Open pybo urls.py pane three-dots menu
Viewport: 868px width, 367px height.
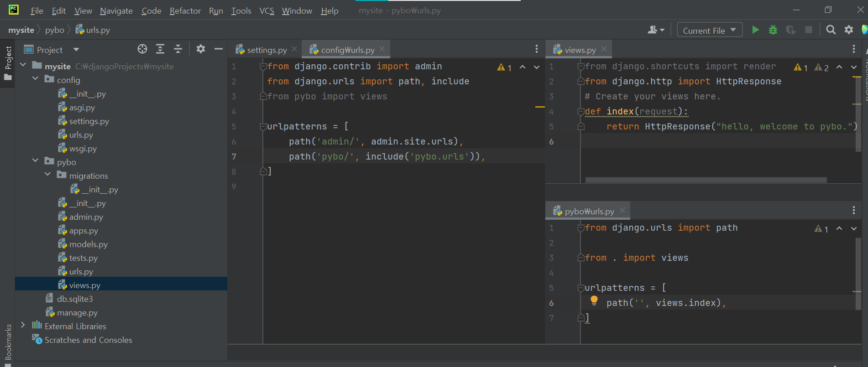(854, 210)
